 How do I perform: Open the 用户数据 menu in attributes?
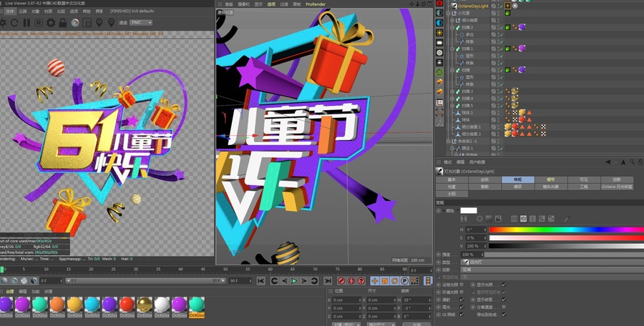coord(477,162)
